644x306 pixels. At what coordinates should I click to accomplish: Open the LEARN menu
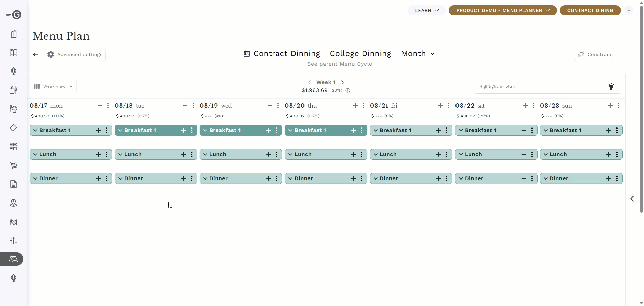tap(427, 10)
